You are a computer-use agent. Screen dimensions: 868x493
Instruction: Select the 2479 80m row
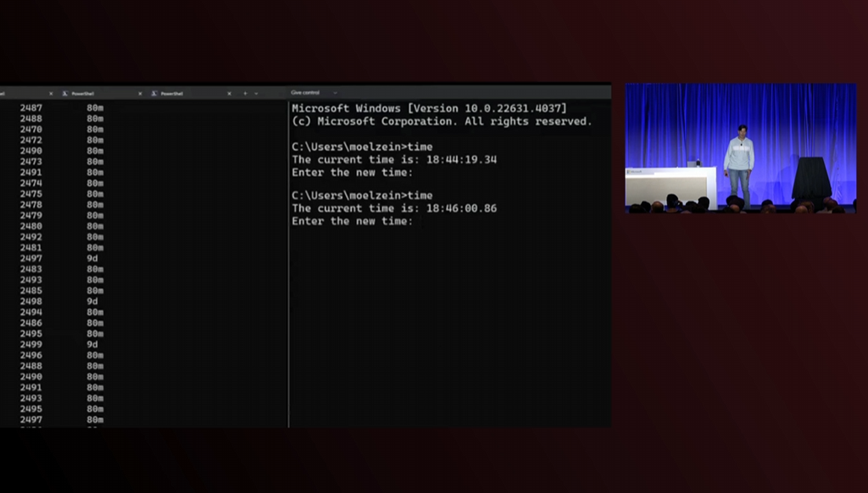62,215
